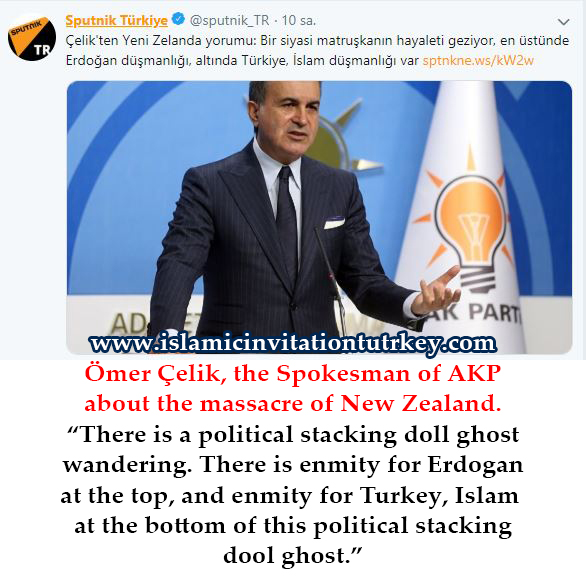This screenshot has width=586, height=584.
Task: Open the Sputnik TR profile avatar
Action: [32, 38]
